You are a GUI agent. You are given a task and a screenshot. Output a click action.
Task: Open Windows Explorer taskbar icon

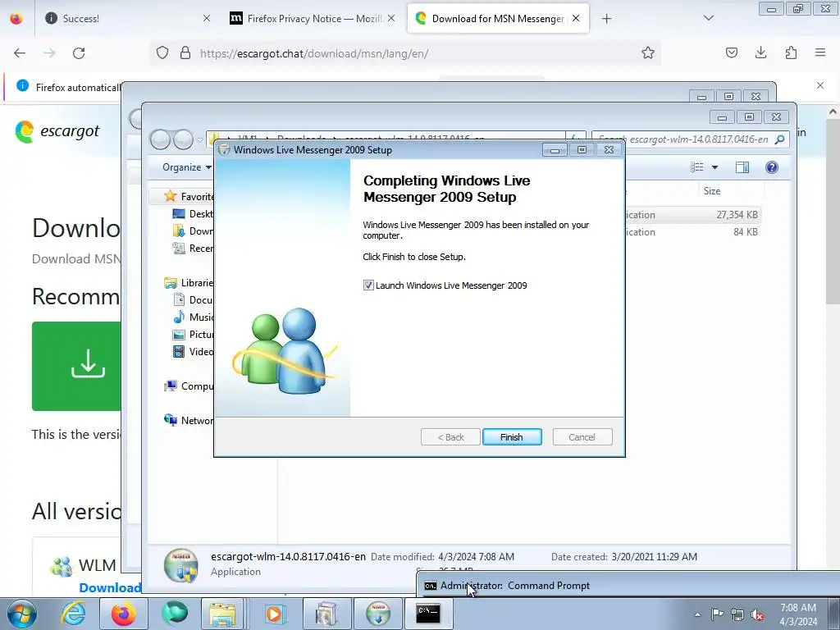click(223, 614)
